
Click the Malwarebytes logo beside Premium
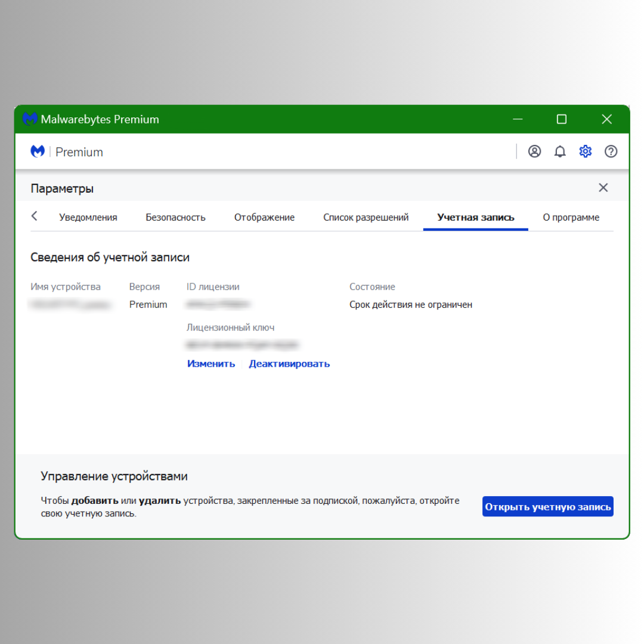pos(38,151)
